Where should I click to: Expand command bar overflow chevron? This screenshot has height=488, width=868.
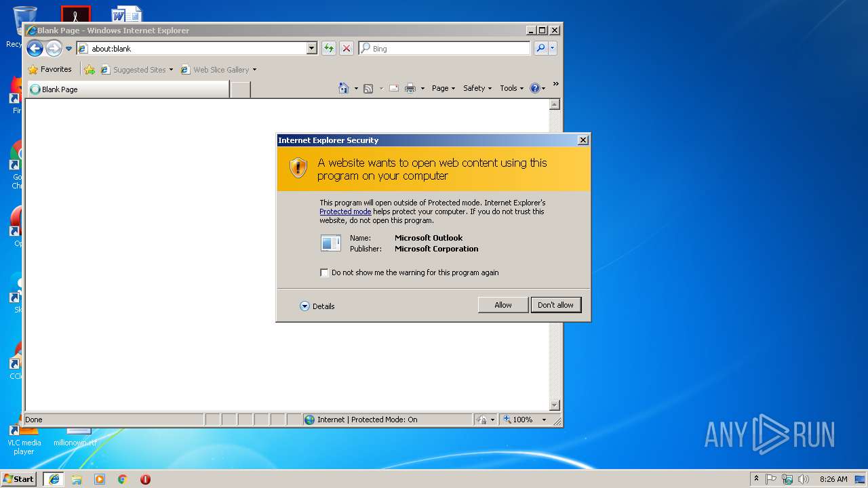(x=556, y=84)
